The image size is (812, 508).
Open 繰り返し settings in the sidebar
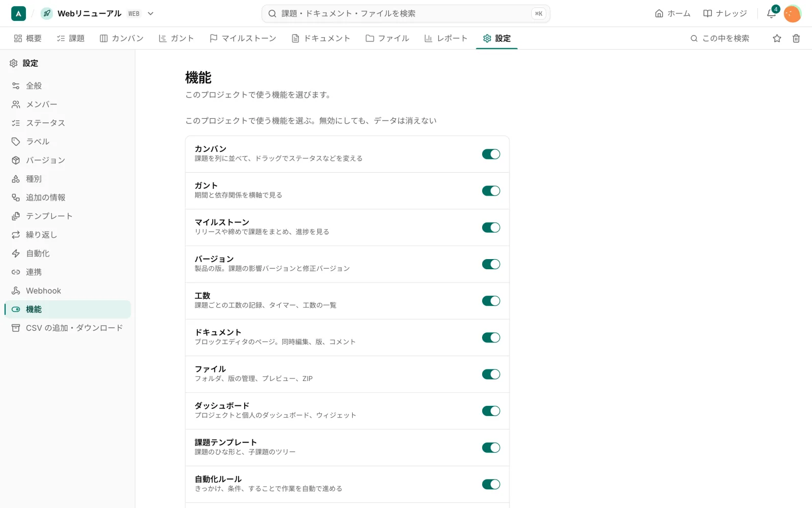click(x=67, y=235)
